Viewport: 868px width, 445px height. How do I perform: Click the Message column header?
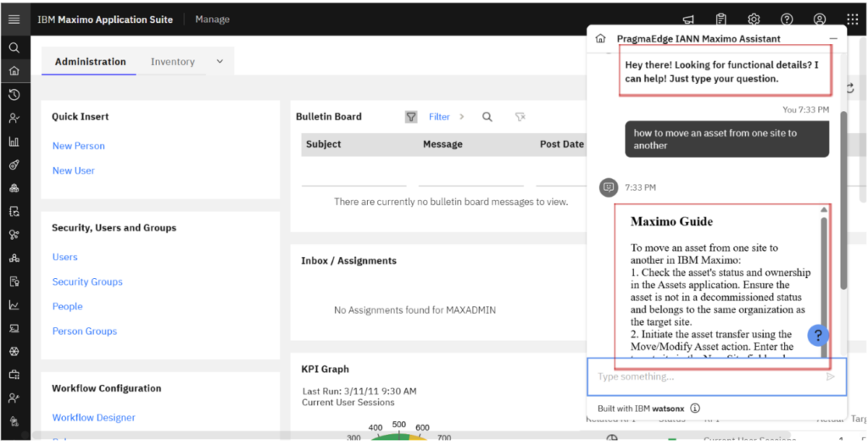tap(442, 144)
